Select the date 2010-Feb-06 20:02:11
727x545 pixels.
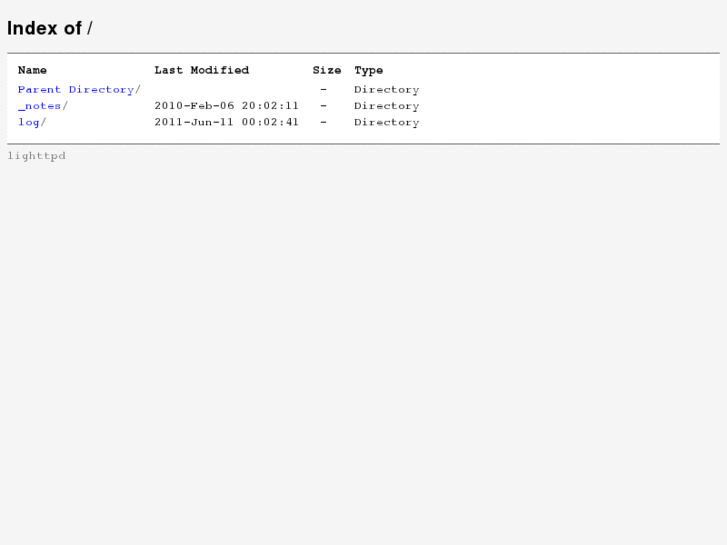tap(227, 106)
